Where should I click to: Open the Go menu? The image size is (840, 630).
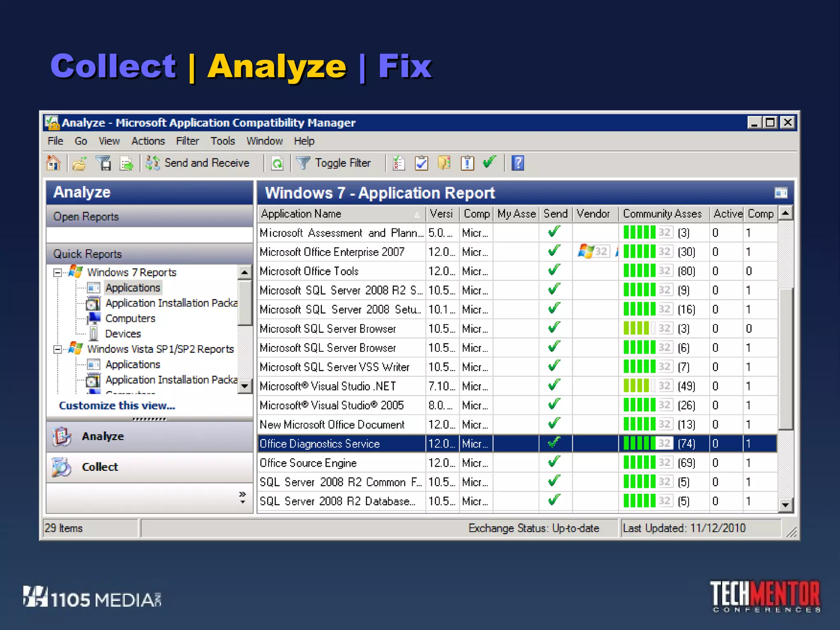click(81, 141)
